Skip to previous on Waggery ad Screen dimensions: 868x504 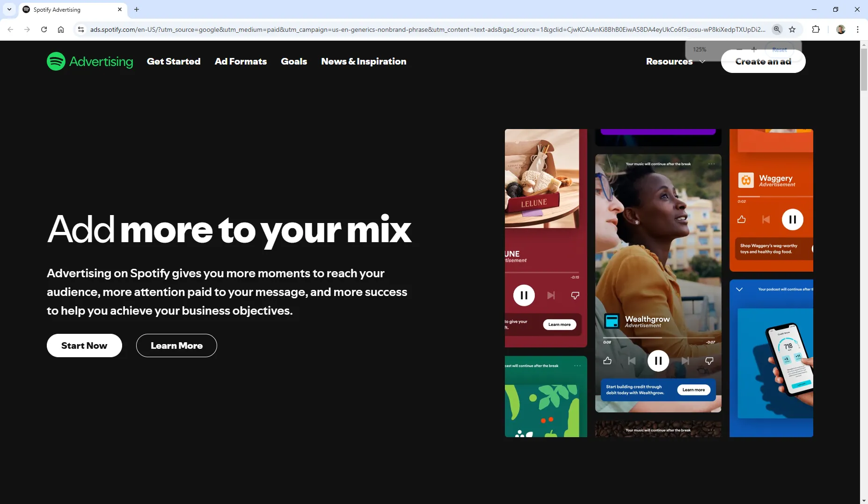coord(766,219)
